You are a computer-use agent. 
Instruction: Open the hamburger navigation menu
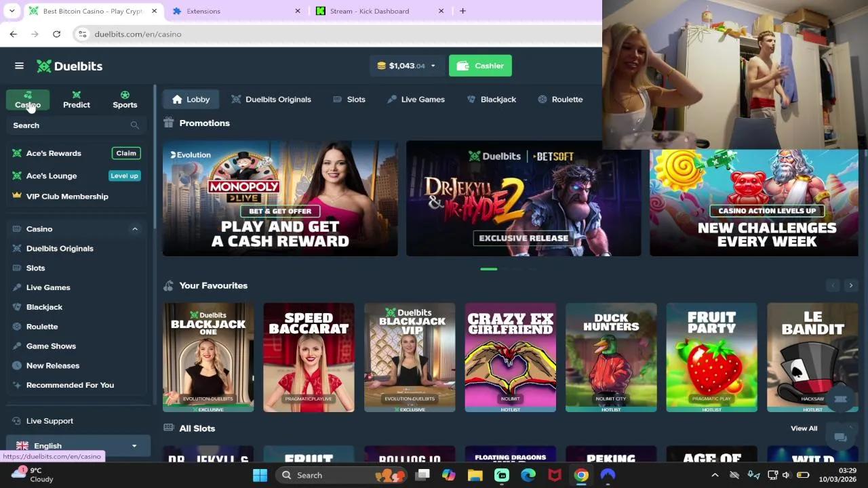19,65
